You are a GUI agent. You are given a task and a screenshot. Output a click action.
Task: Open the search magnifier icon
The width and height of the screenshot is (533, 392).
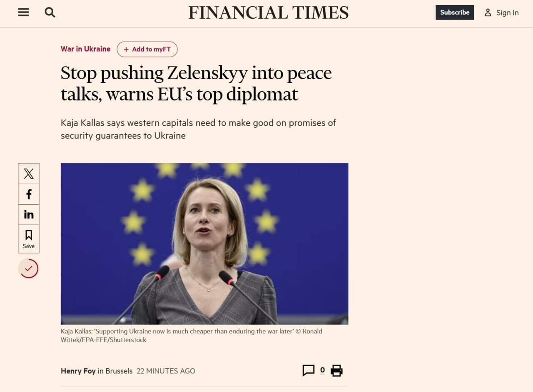coord(50,12)
